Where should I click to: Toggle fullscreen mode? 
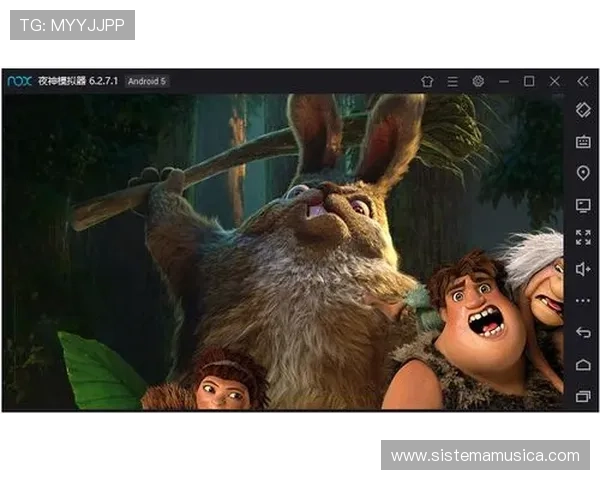click(x=583, y=237)
